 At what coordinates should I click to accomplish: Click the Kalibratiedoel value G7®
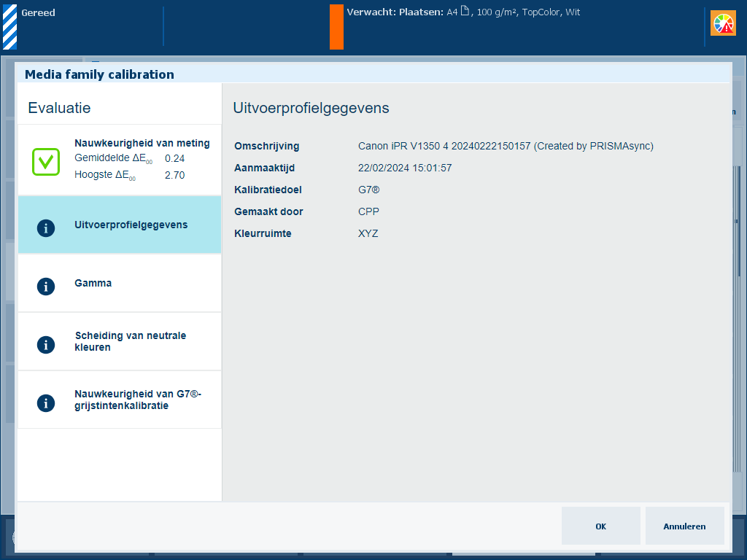point(368,190)
